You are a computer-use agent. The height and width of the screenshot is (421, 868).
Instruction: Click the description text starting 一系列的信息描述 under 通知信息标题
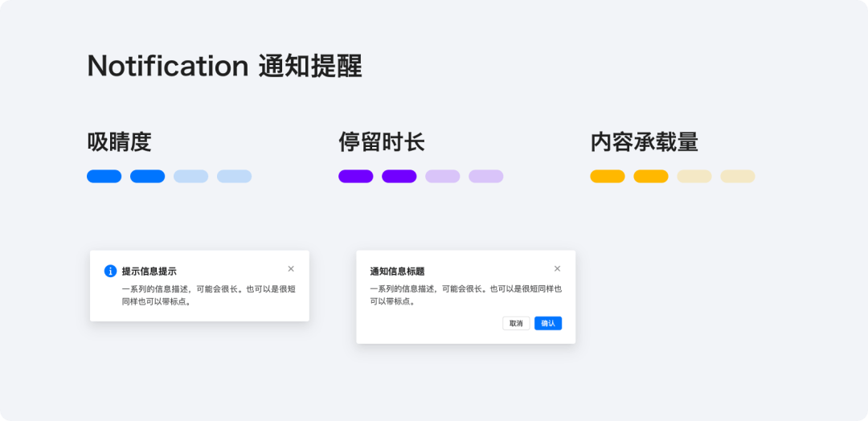(x=466, y=296)
